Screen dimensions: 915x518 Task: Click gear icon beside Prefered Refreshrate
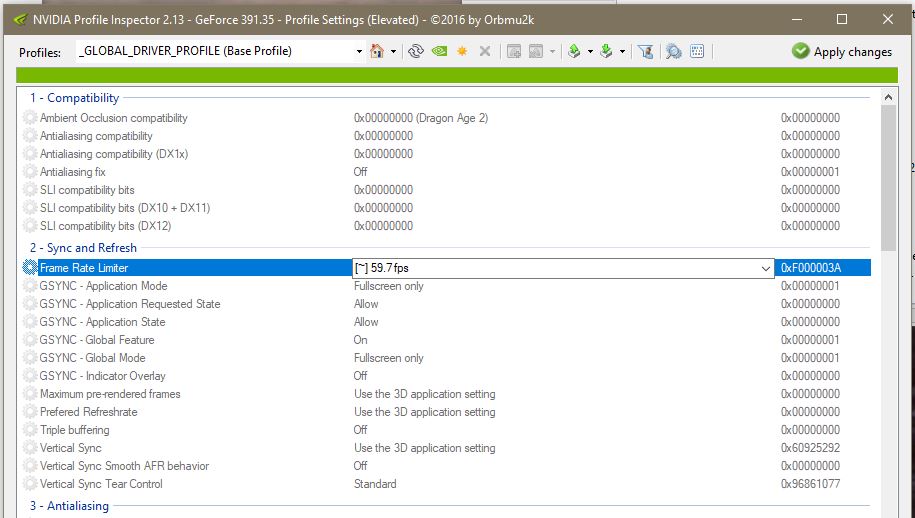pos(30,412)
